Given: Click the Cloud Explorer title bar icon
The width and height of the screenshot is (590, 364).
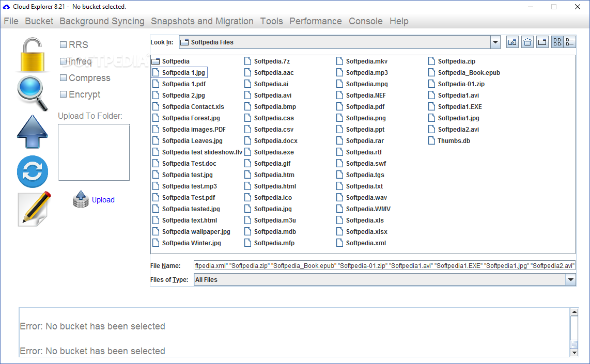Looking at the screenshot, I should click(x=6, y=7).
